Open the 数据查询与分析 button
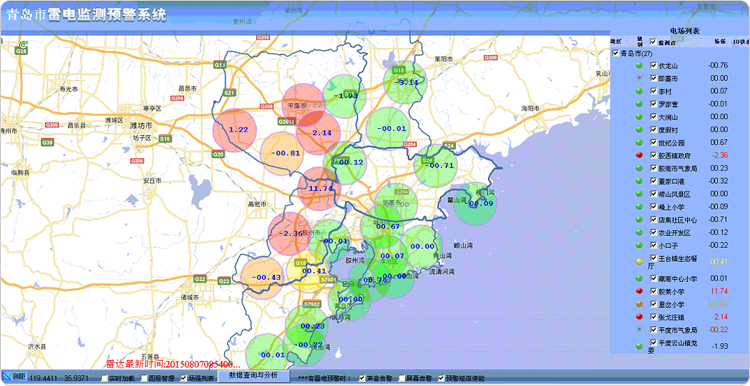750x386 pixels. click(x=254, y=375)
